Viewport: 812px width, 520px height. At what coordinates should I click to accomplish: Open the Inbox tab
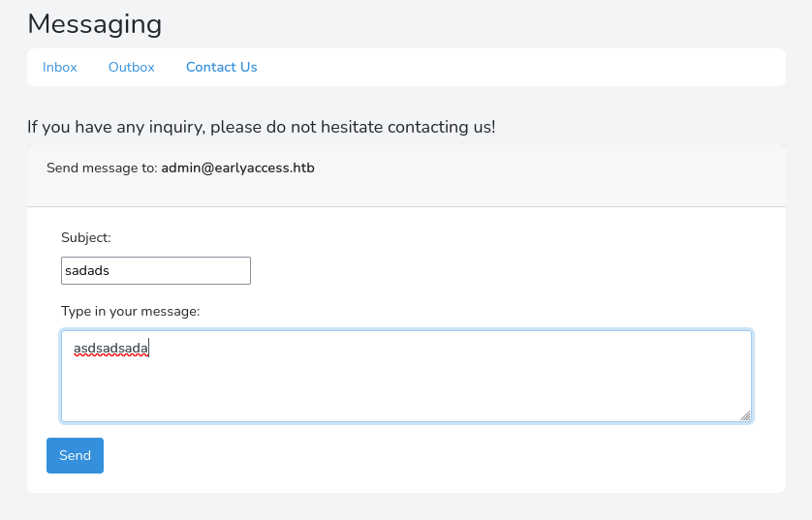(59, 67)
